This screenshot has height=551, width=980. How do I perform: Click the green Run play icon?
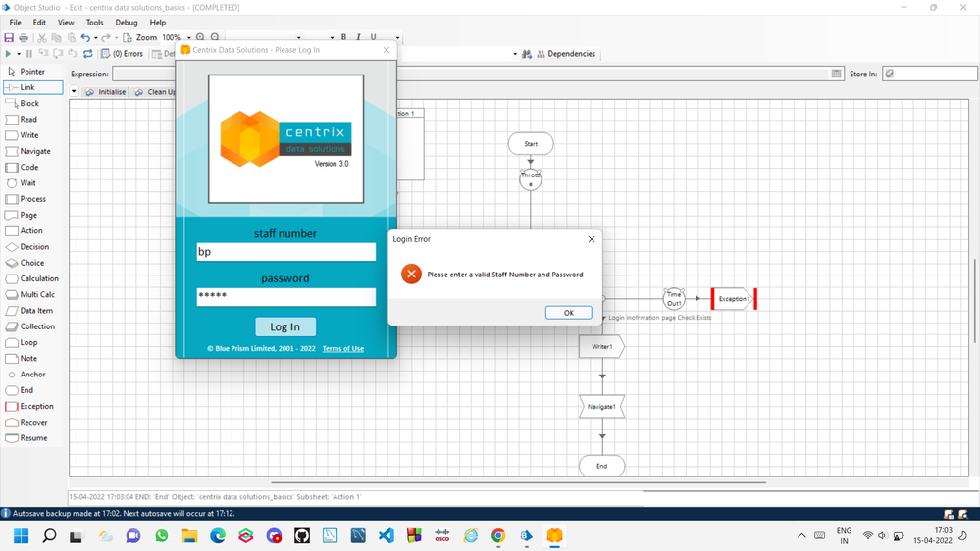point(8,54)
